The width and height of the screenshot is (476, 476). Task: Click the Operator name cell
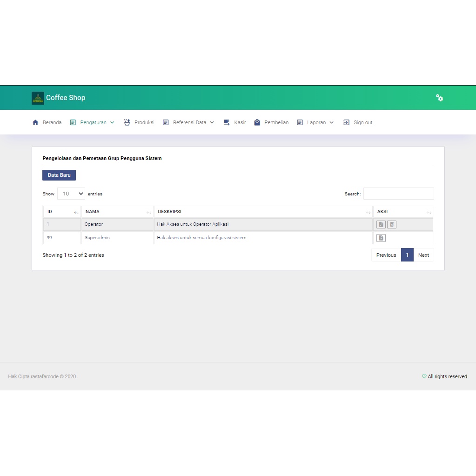(117, 224)
